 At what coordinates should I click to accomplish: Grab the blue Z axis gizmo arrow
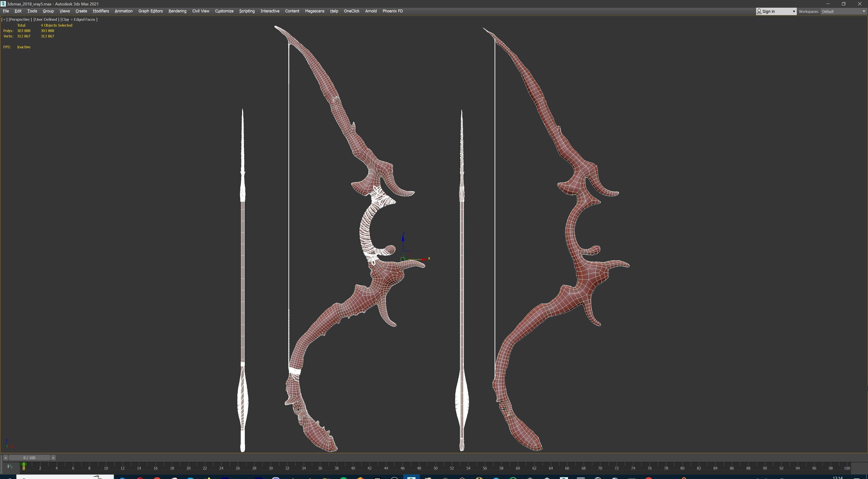pos(403,239)
